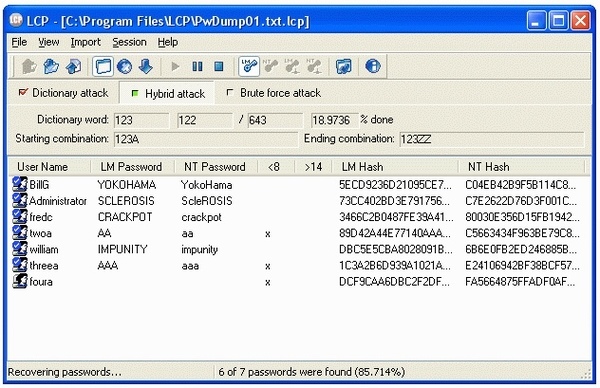
Task: Open the View menu
Action: point(49,42)
